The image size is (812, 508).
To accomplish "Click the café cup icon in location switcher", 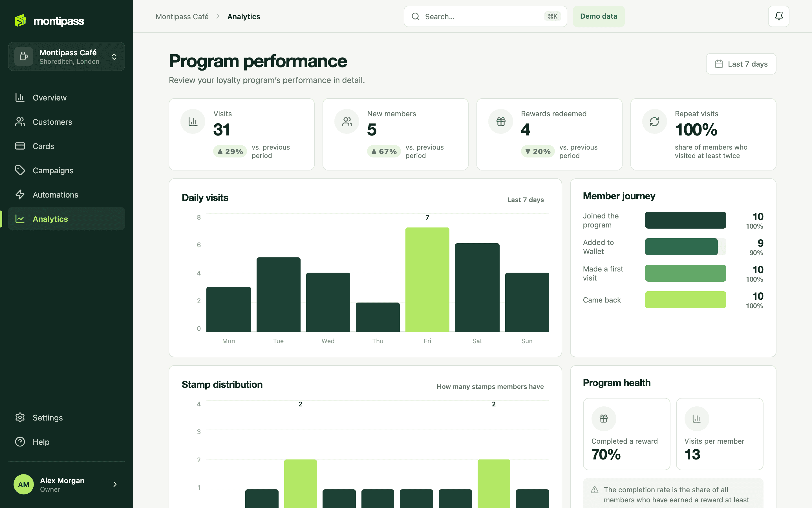I will pyautogui.click(x=23, y=56).
